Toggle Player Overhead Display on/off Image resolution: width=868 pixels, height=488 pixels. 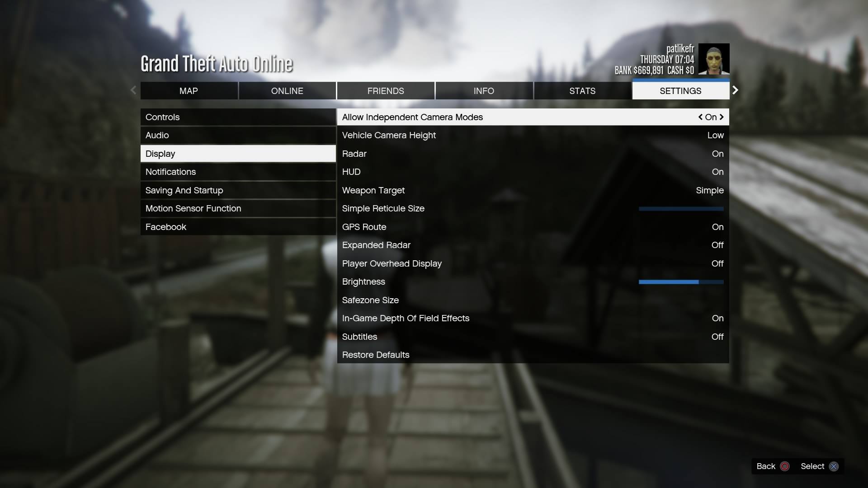coord(533,263)
